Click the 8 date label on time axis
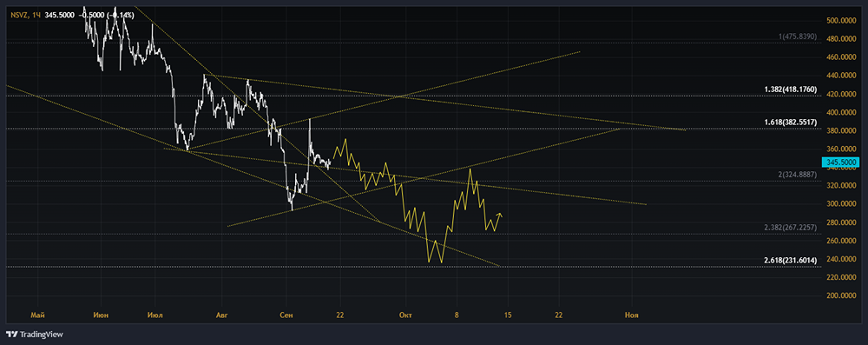Image resolution: width=868 pixels, height=345 pixels. pos(457,315)
